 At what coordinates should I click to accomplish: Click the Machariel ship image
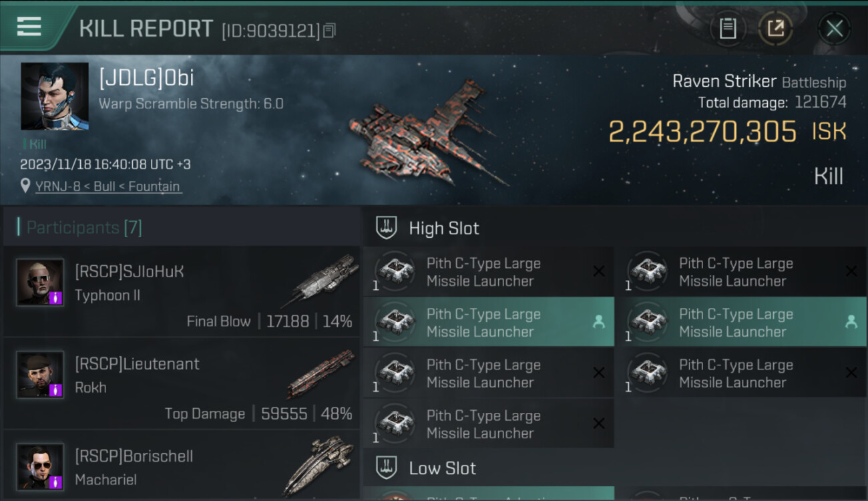pyautogui.click(x=318, y=465)
